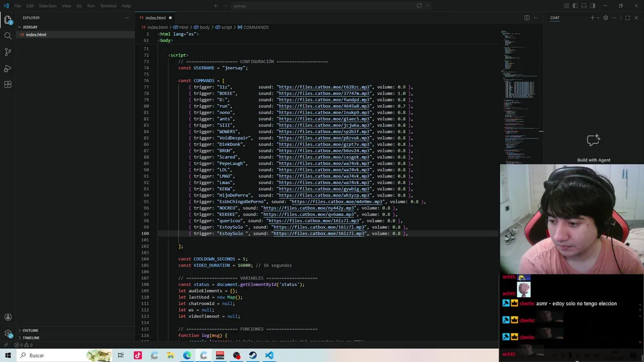
Task: Open the t628zc.mp3 catbox link
Action: point(324,87)
